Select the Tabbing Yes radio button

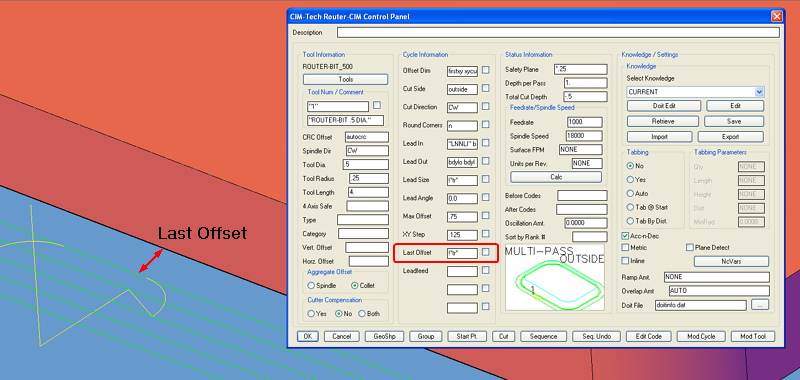point(630,180)
